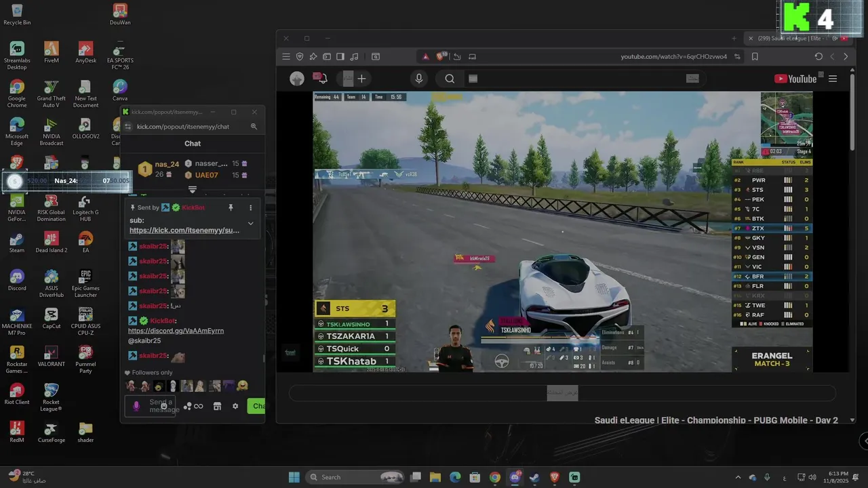Click the zoom magnifier in Kick popout
Viewport: 868px width, 488px height.
254,127
